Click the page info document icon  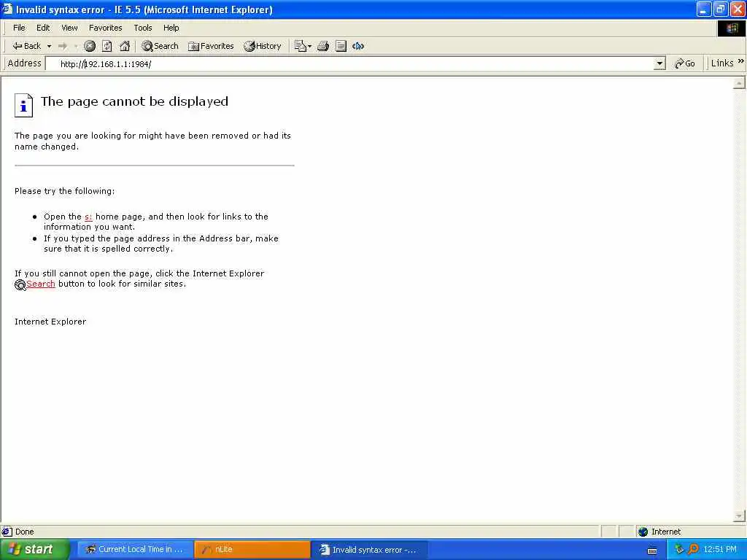(x=23, y=105)
